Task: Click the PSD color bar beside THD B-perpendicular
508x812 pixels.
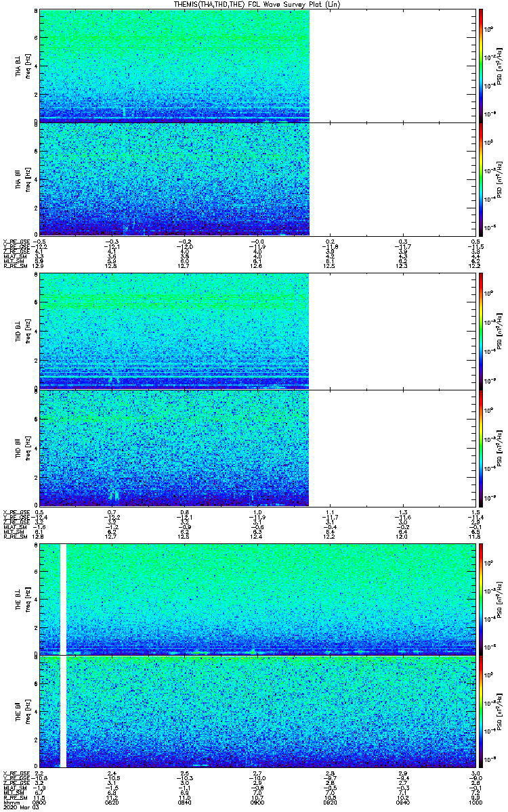Action: point(480,332)
